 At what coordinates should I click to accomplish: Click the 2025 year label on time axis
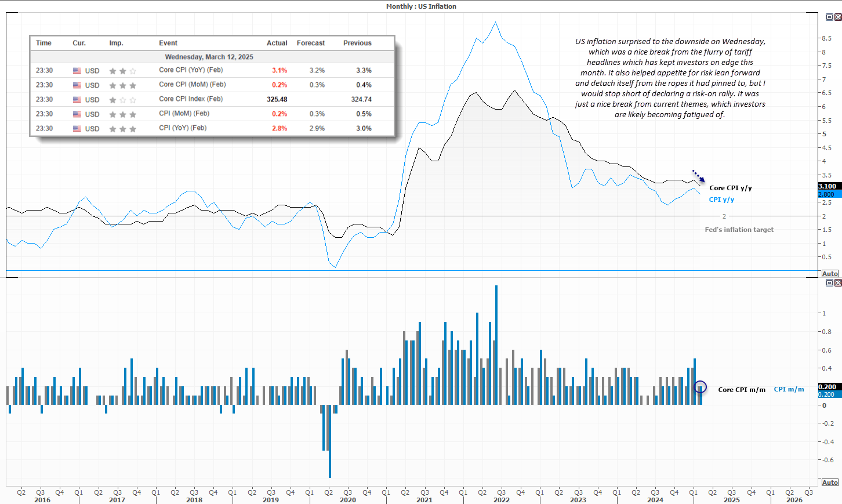[732, 500]
